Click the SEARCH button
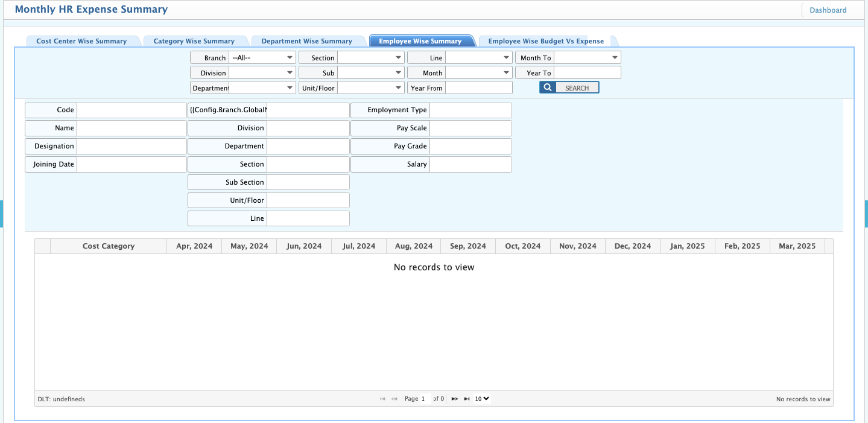The image size is (868, 423). click(x=577, y=87)
